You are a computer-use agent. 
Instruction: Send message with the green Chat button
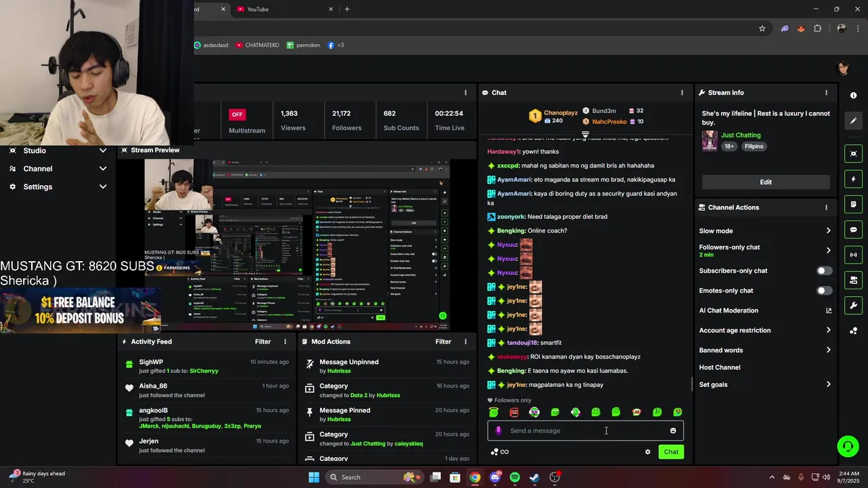point(671,452)
